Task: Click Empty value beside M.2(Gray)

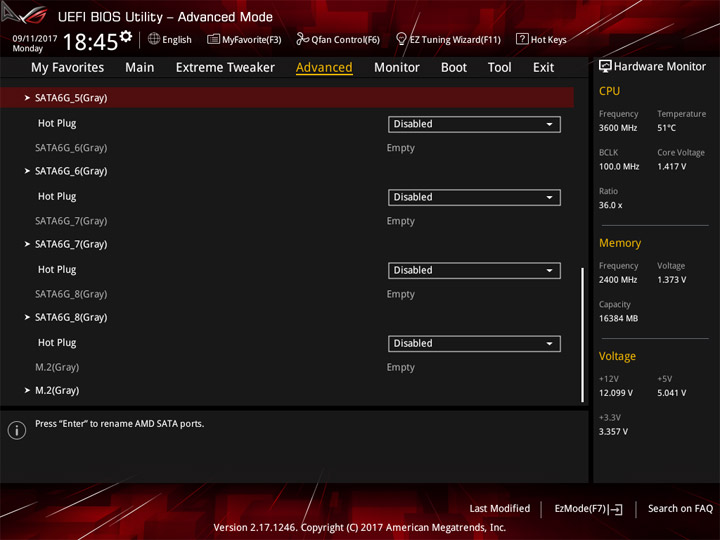Action: pyautogui.click(x=400, y=367)
